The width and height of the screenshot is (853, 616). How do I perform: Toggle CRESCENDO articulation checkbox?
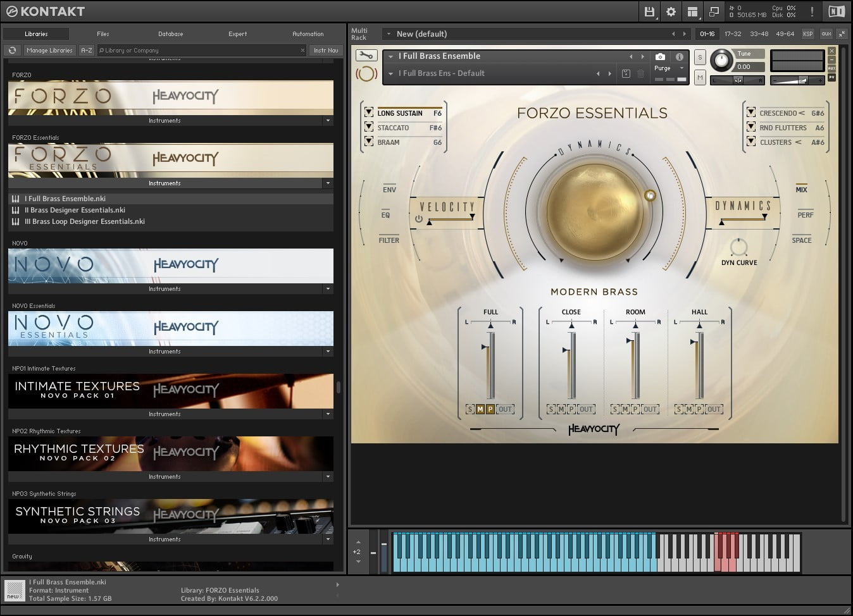pos(750,113)
